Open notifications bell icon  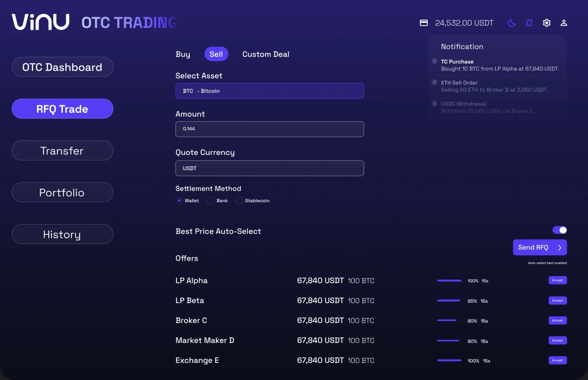point(529,23)
